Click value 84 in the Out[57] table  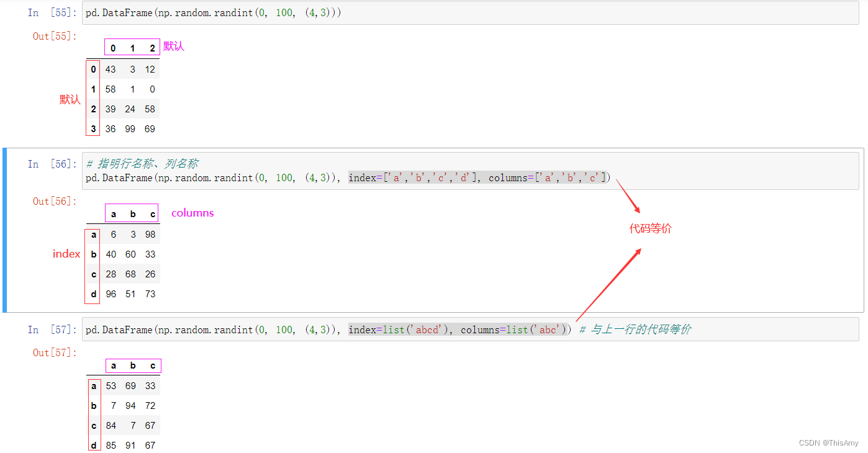click(x=111, y=426)
